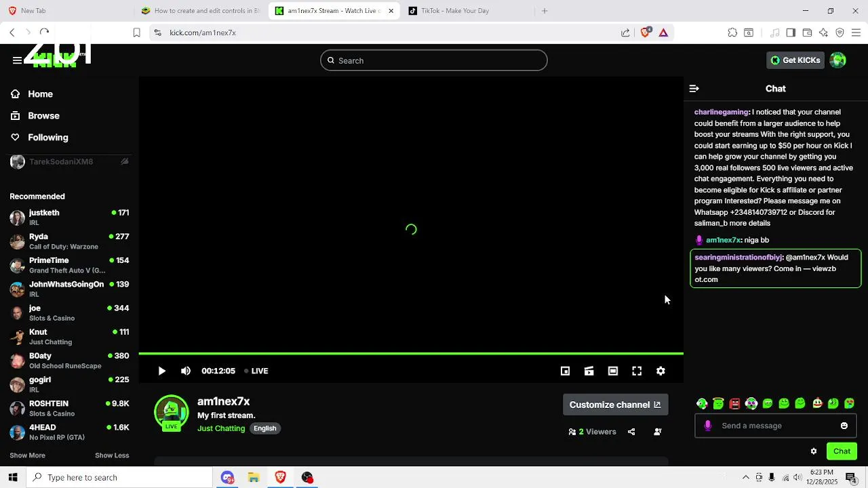Click English language tag
This screenshot has height=488, width=868.
pos(265,428)
